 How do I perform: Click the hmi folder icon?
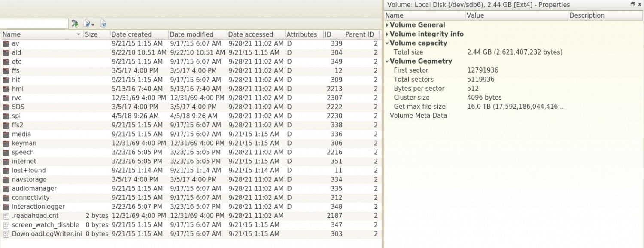[x=6, y=89]
